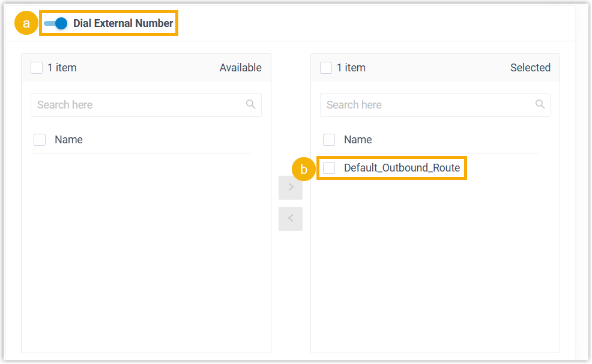Select the Default_Outbound_Route name text
Viewport: 592px width, 364px height.
[402, 168]
